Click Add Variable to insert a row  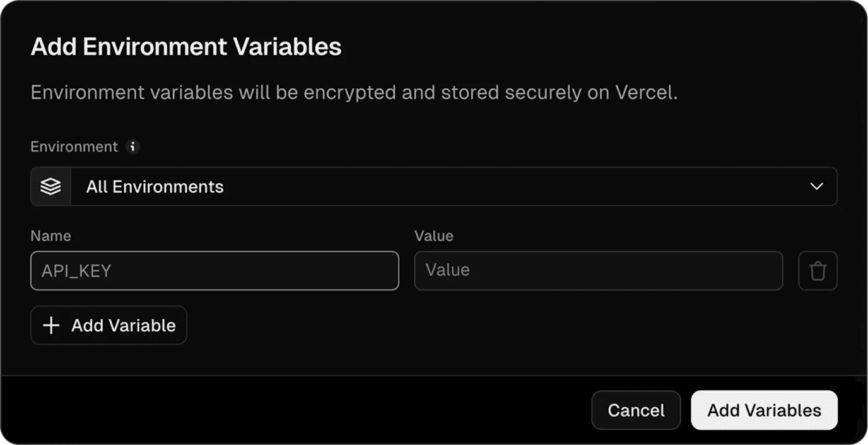tap(108, 325)
